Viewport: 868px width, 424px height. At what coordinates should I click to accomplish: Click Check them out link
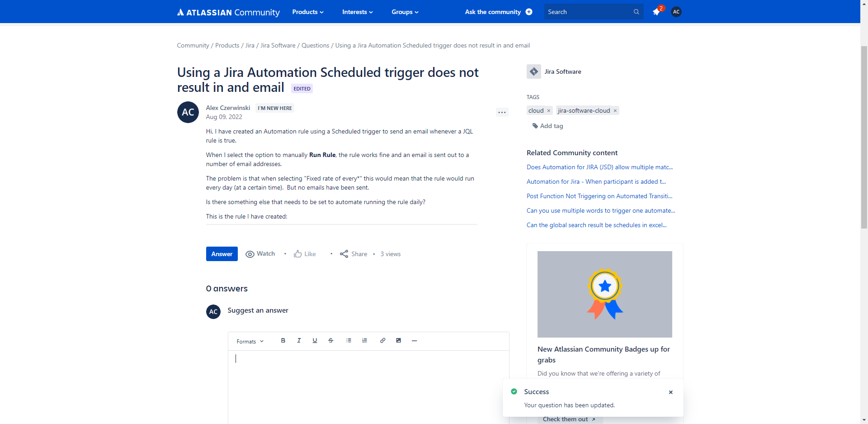coord(569,419)
